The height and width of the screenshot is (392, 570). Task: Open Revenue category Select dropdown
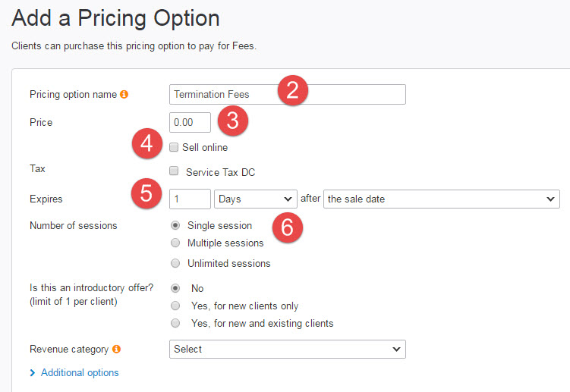click(x=288, y=349)
